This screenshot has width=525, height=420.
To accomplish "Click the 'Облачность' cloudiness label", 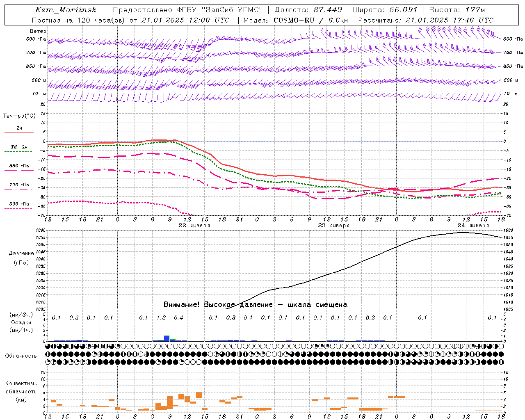I will [21, 356].
